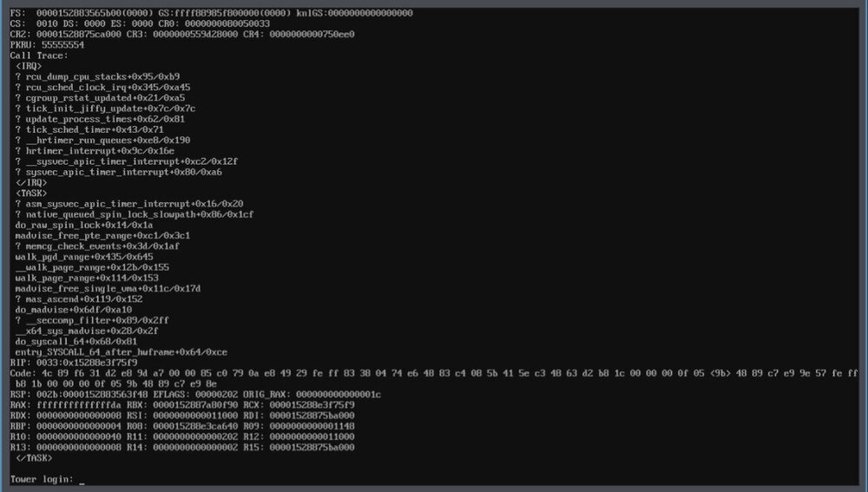Click the R09: 0000000000001148 value
The height and width of the screenshot is (492, 868).
click(x=299, y=426)
